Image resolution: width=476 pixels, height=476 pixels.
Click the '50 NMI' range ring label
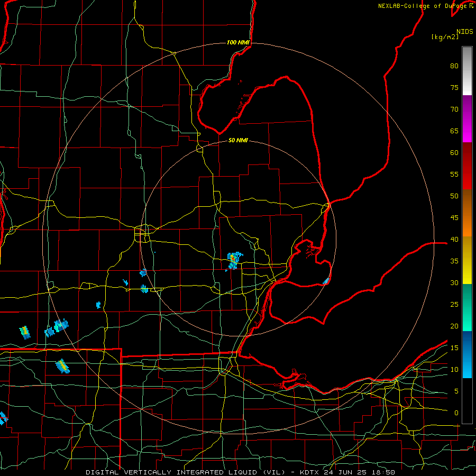pyautogui.click(x=238, y=140)
